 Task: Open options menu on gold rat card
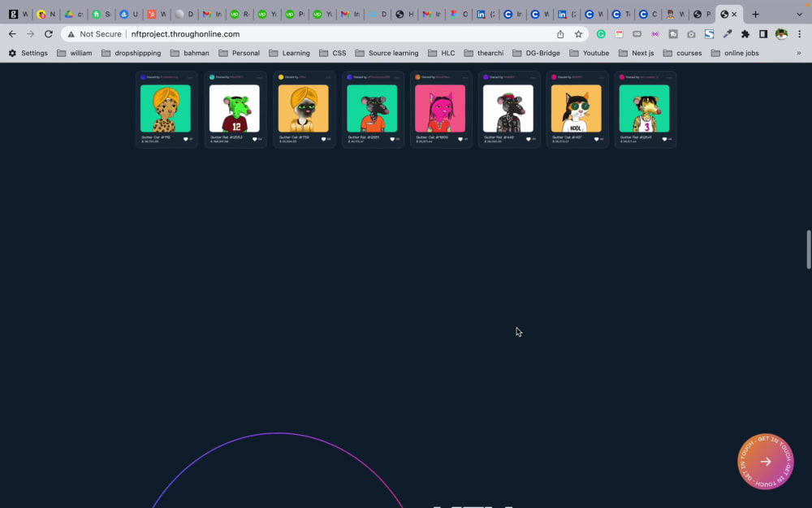pos(669,77)
